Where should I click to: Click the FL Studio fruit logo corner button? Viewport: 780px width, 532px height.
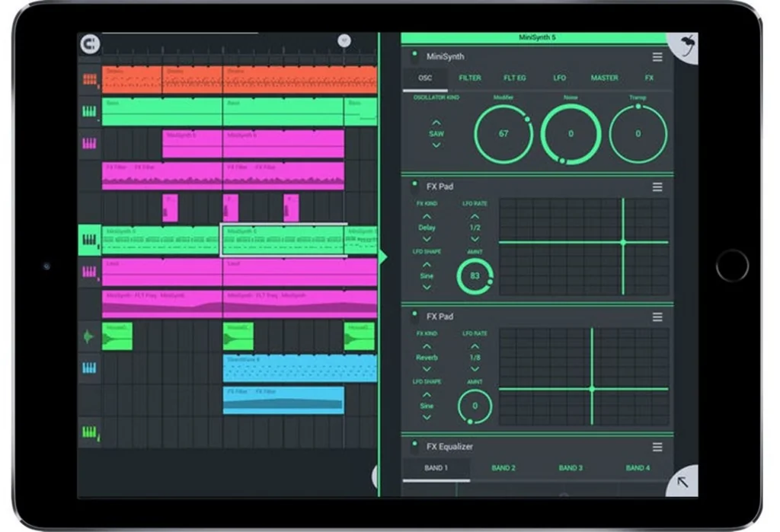click(686, 46)
